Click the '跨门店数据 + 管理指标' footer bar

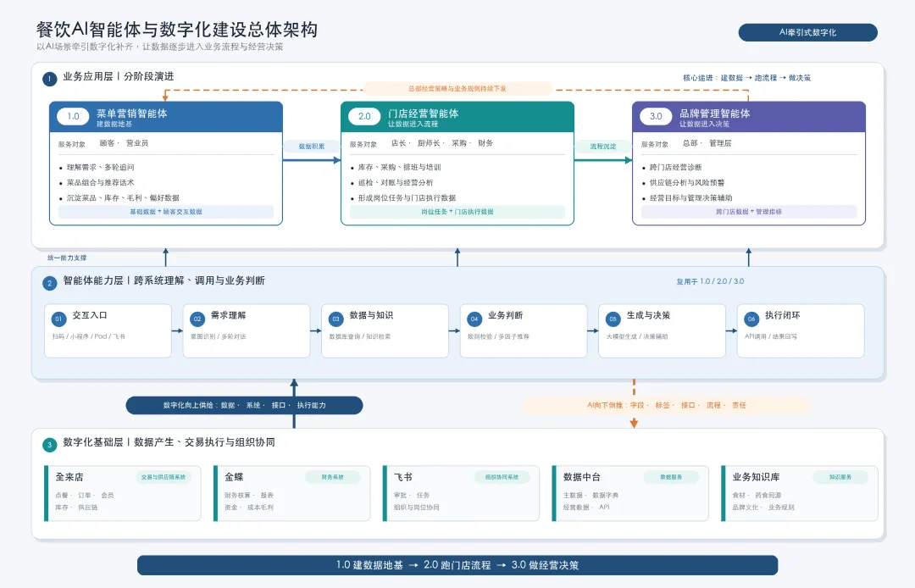749,212
